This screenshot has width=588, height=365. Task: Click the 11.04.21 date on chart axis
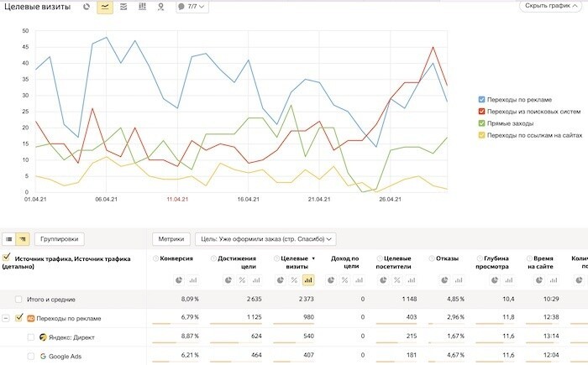click(x=177, y=200)
